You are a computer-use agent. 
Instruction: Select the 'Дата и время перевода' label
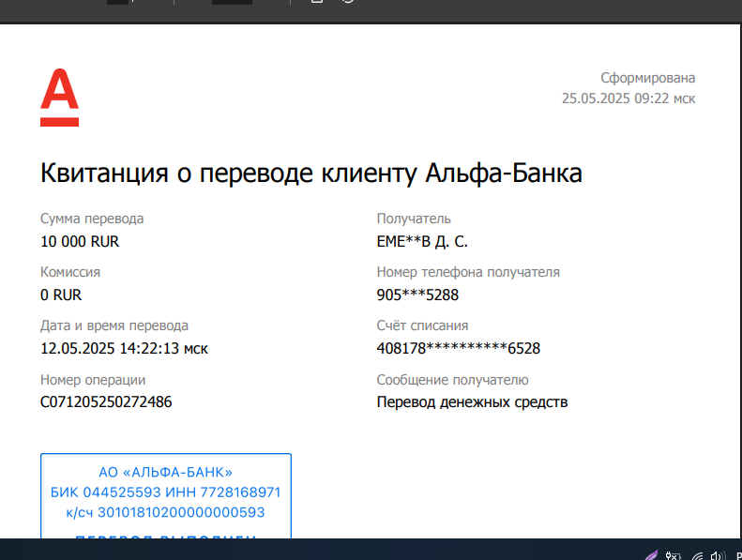pyautogui.click(x=114, y=325)
